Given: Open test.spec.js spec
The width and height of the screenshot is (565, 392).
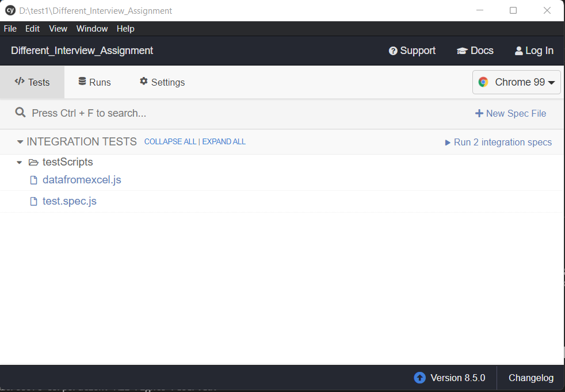Looking at the screenshot, I should coord(70,201).
